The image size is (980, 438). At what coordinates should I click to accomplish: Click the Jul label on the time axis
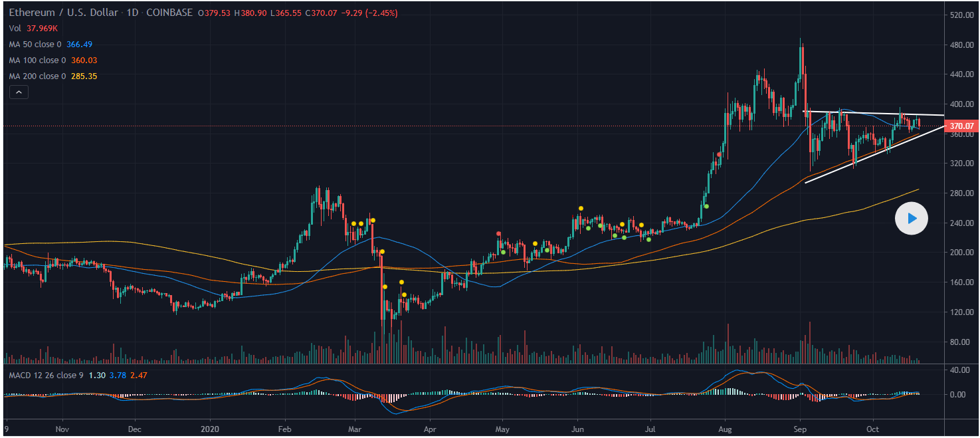[x=650, y=429]
